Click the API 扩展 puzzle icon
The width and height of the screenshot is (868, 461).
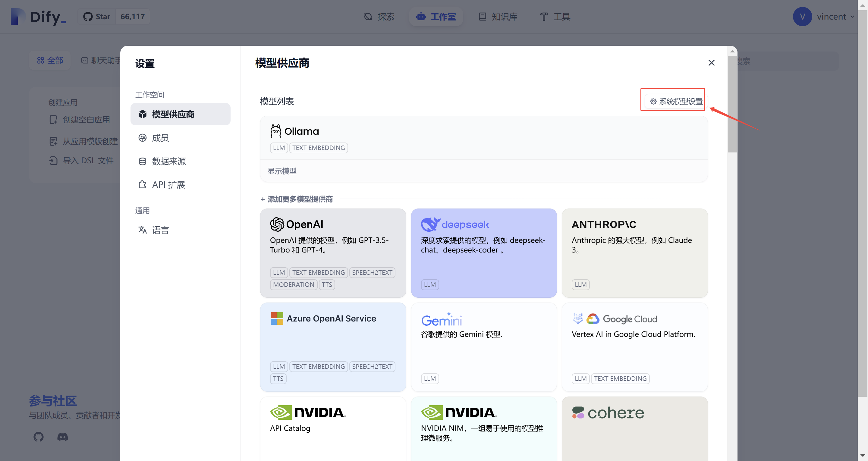coord(143,184)
